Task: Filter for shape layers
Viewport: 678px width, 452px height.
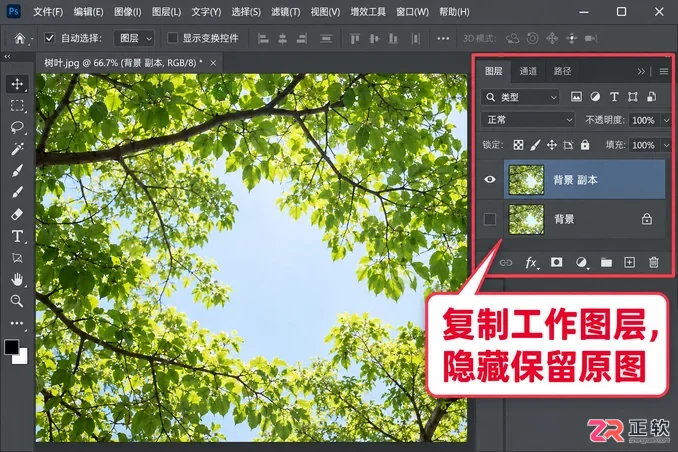Action: pos(633,97)
